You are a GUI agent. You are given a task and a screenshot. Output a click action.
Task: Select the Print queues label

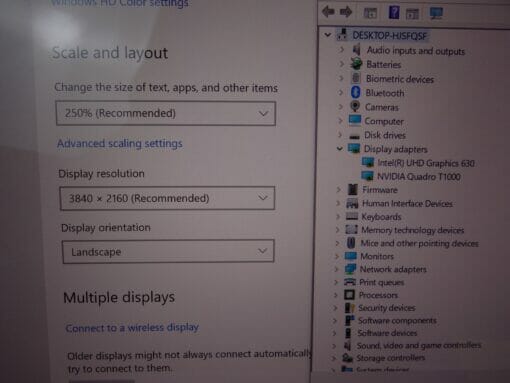(x=382, y=283)
